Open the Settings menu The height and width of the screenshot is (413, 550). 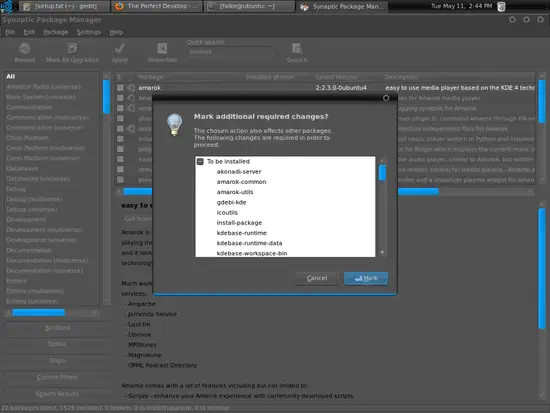[x=89, y=32]
